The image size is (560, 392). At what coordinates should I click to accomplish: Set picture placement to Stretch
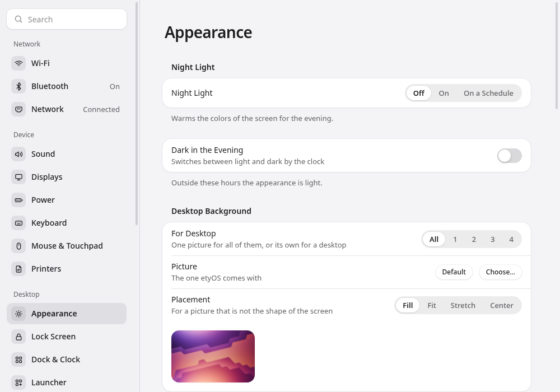click(463, 305)
